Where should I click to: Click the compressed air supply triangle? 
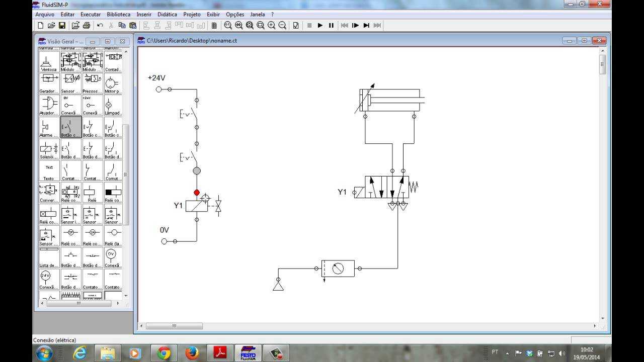pos(278,286)
